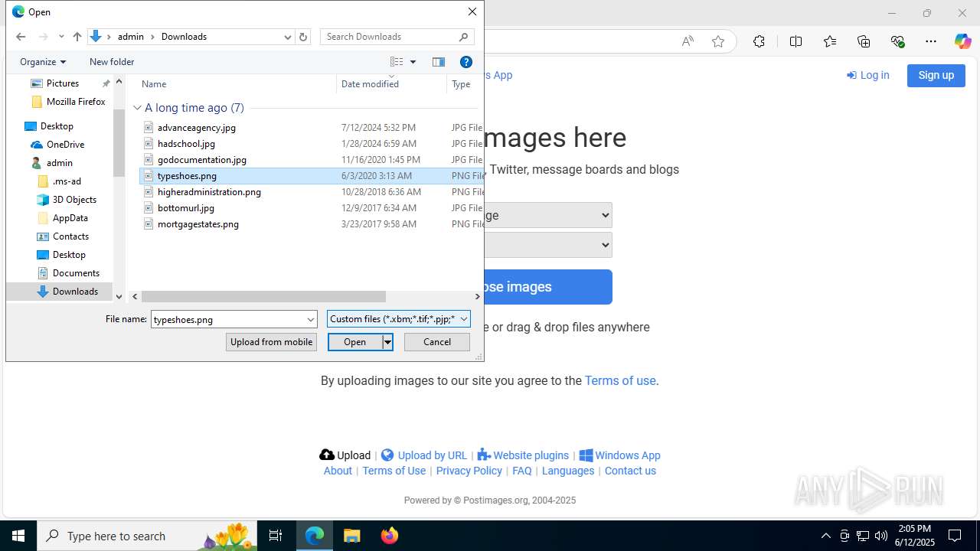Screen dimensions: 980x551
Task: Select bottomurl.jpg file
Action: pyautogui.click(x=186, y=208)
